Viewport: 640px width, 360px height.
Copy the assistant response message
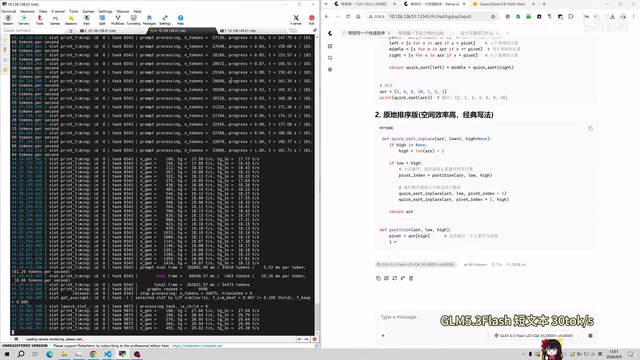pos(378,278)
